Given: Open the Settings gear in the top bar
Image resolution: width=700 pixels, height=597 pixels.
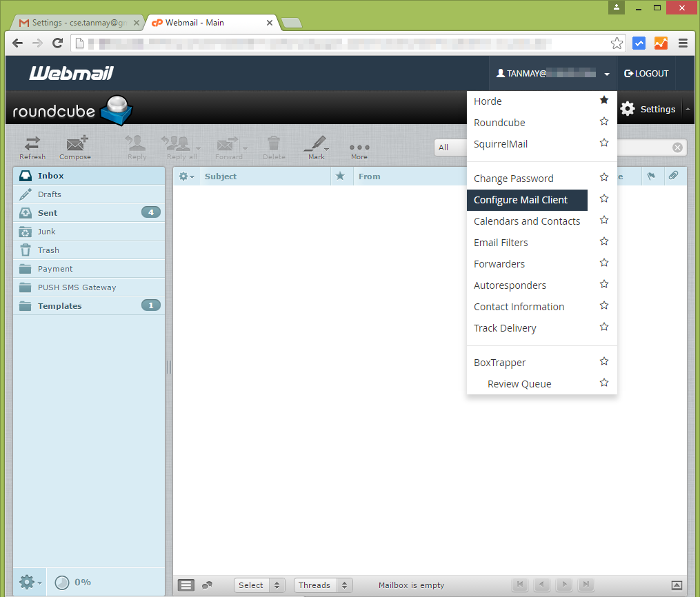Looking at the screenshot, I should click(x=646, y=108).
